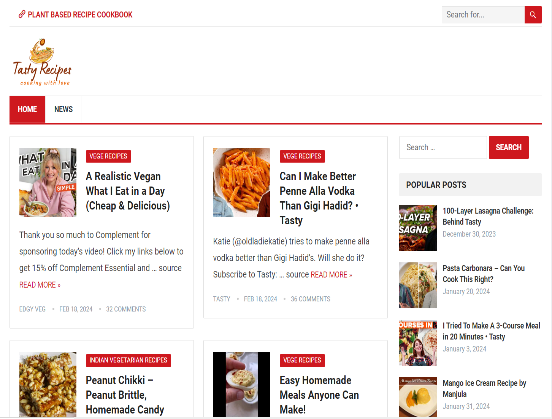This screenshot has height=419, width=552.
Task: Open the 3-Course Meal thumbnail image
Action: 418,343
